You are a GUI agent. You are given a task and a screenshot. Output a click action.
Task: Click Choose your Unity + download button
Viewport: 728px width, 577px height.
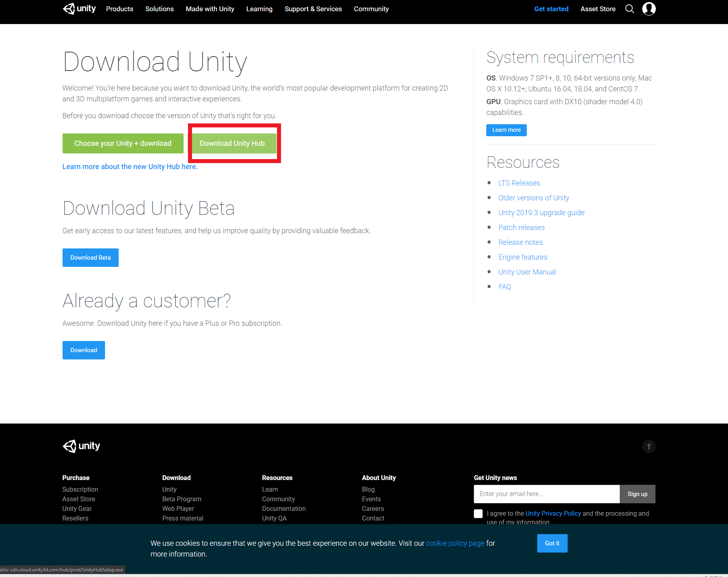click(x=123, y=143)
